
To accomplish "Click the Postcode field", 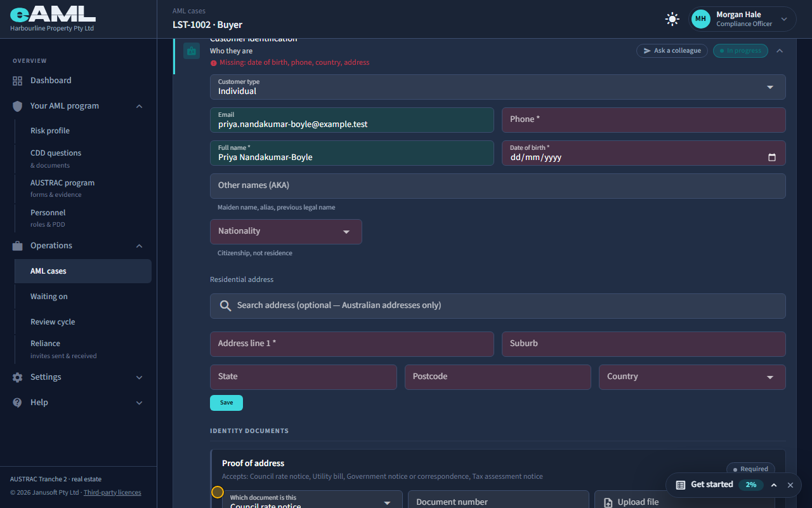I will (x=498, y=377).
